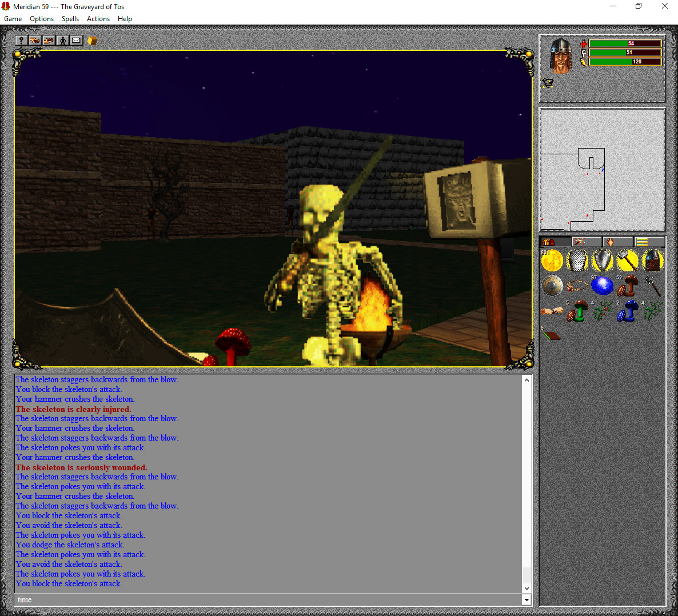Select the open hand offer tool
The image size is (678, 616).
[49, 40]
